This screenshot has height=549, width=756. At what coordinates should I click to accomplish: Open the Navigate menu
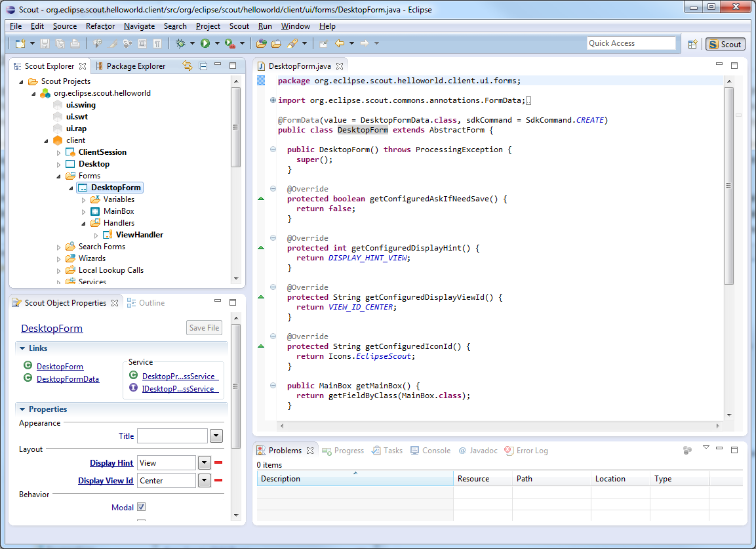[140, 26]
